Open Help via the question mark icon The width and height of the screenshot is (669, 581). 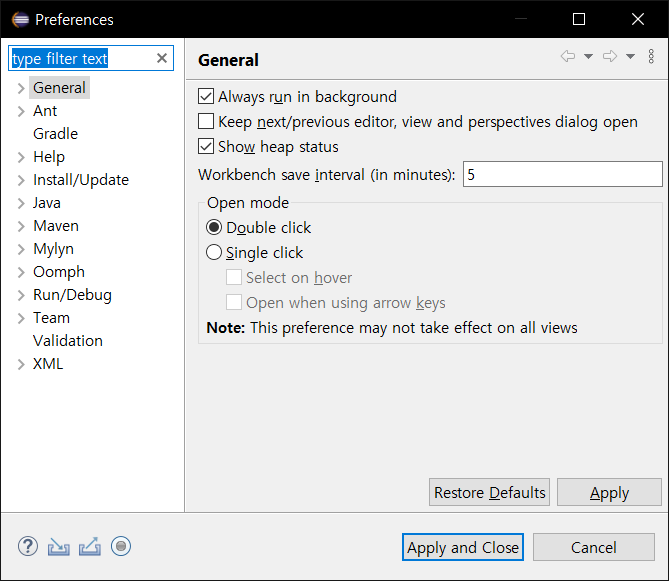pos(28,546)
